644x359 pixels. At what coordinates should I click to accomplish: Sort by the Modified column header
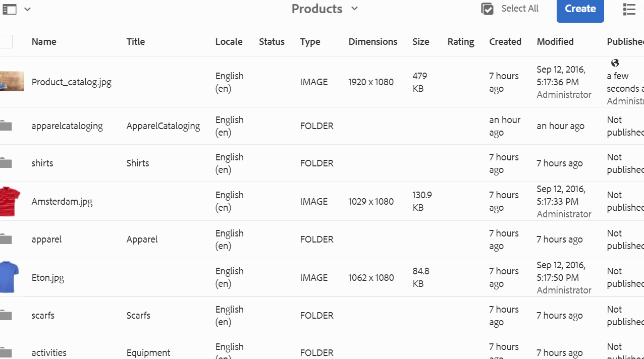555,42
